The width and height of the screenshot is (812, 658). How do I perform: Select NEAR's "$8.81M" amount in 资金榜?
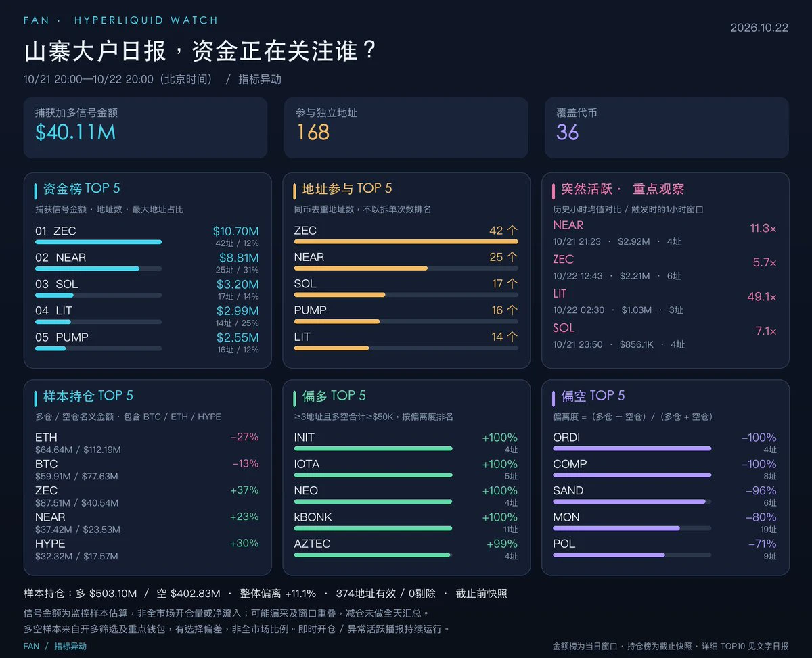pyautogui.click(x=239, y=258)
